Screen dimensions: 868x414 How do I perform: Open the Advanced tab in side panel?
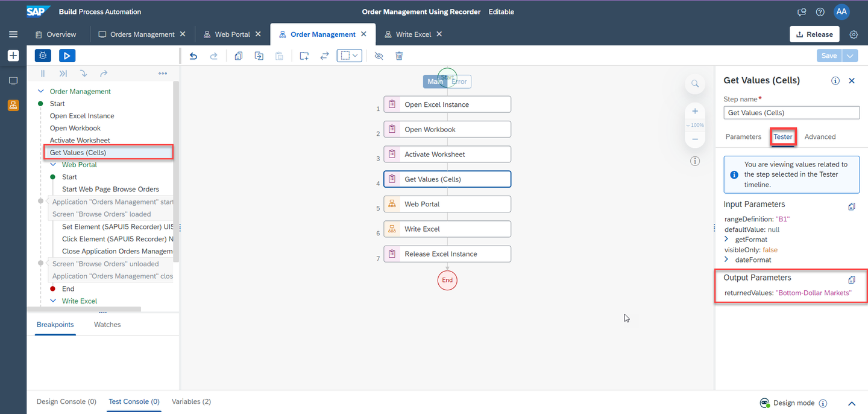tap(820, 137)
